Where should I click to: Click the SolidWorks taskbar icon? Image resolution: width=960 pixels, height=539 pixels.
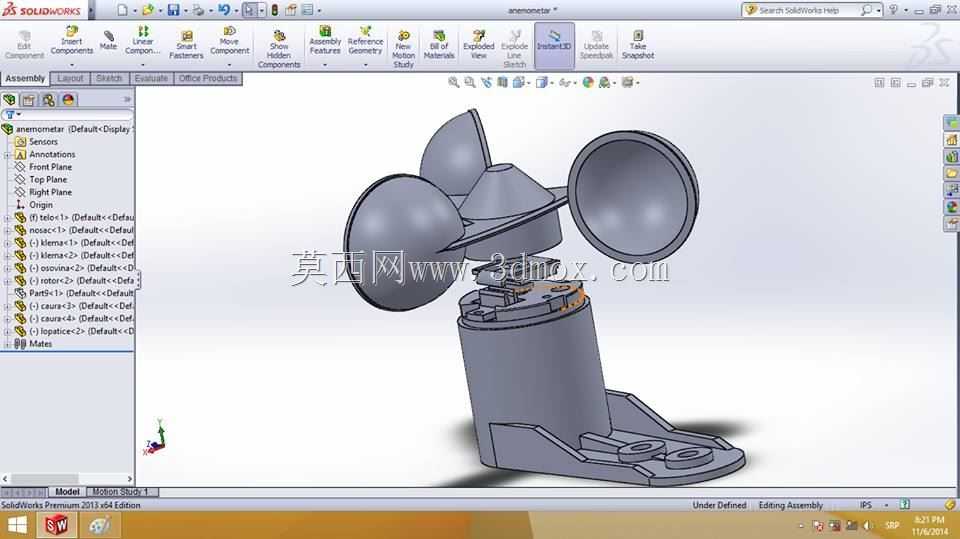[56, 525]
